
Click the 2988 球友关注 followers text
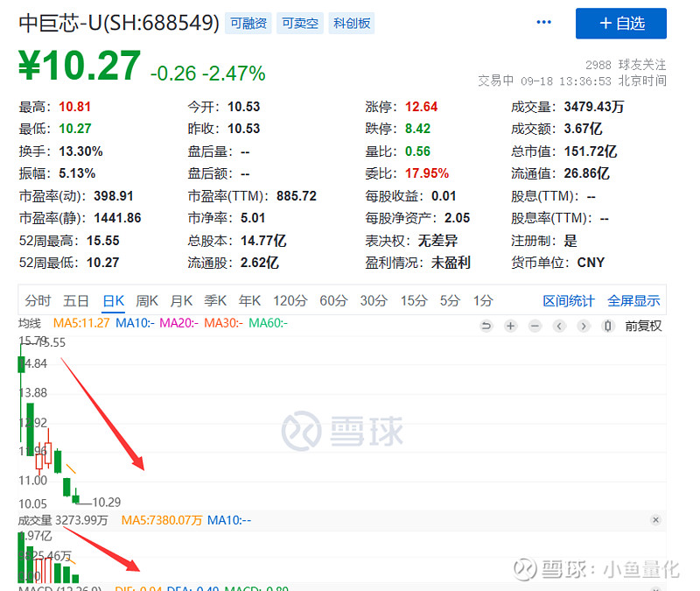pos(626,65)
